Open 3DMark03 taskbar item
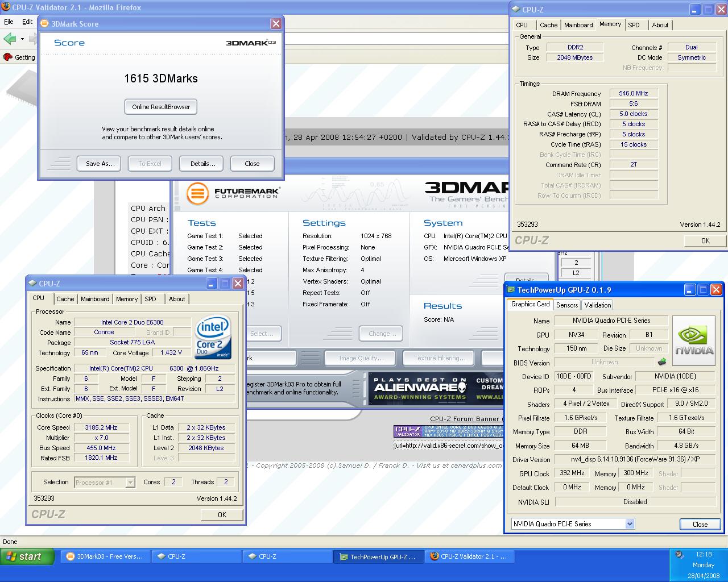This screenshot has height=582, width=728. (x=105, y=556)
